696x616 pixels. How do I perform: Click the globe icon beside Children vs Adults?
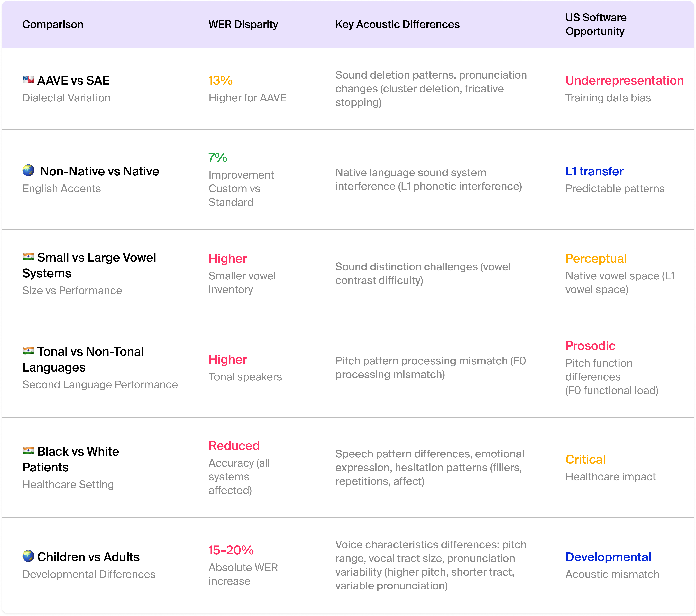tap(29, 556)
